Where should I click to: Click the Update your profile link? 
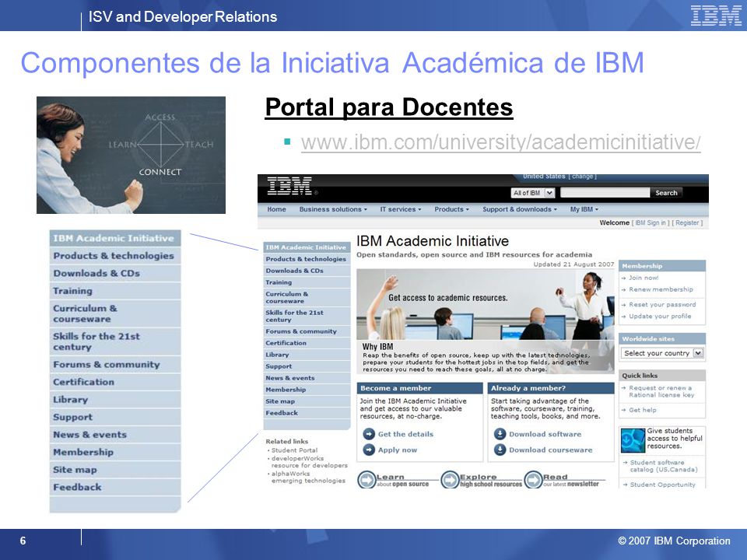(660, 317)
